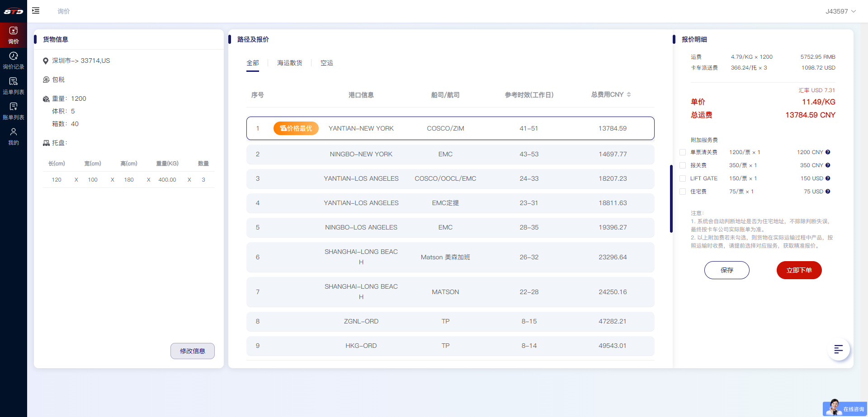Viewport: 868px width, 417px height.
Task: Open 账单列表 bill list in sidebar
Action: pos(14,111)
